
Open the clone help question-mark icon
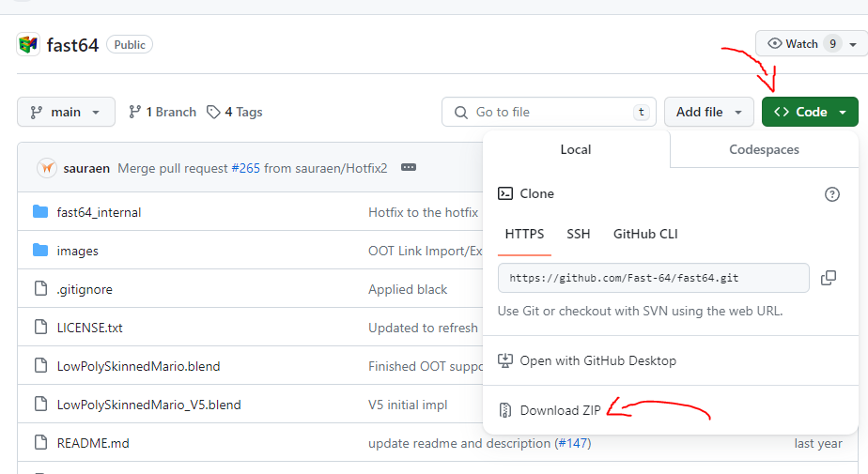click(x=831, y=194)
